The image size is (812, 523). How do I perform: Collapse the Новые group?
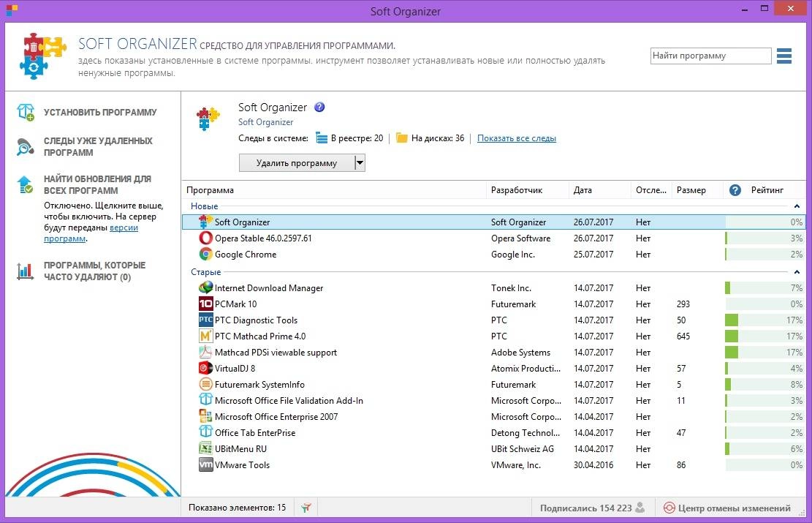[797, 206]
